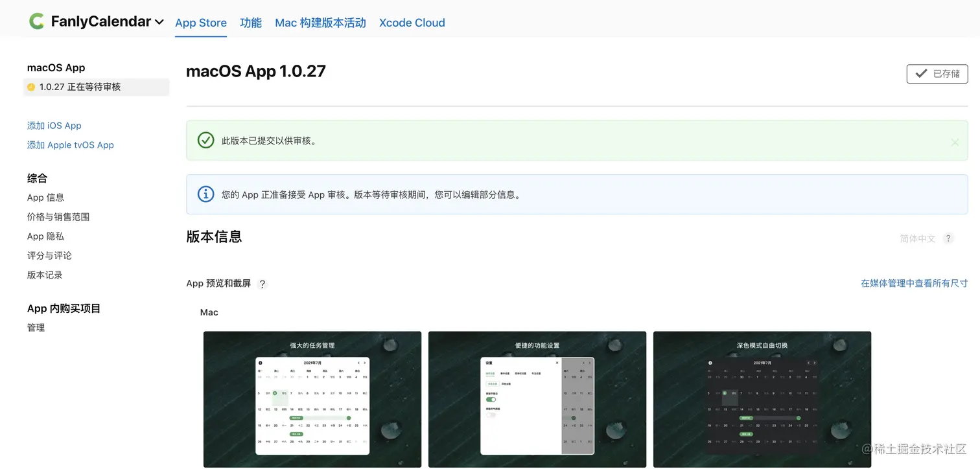Click 添加 iOS App link
The height and width of the screenshot is (469, 980).
click(x=54, y=126)
